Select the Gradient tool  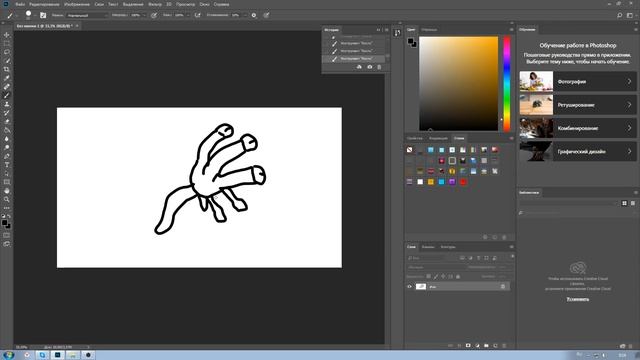(x=7, y=130)
